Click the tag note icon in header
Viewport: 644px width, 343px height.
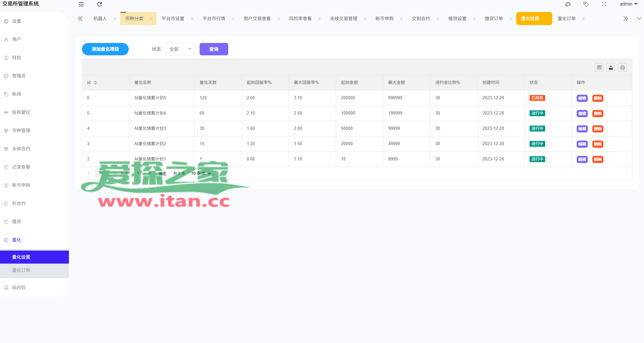click(x=586, y=4)
